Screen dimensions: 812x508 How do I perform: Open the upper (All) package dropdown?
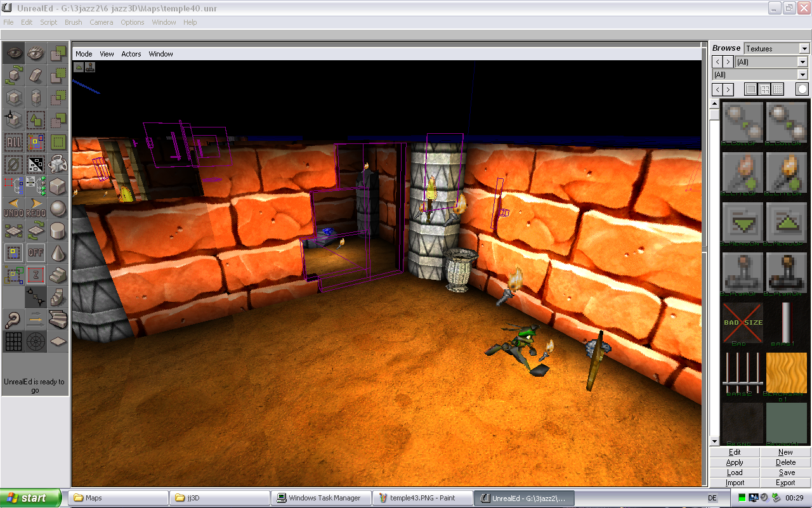802,62
